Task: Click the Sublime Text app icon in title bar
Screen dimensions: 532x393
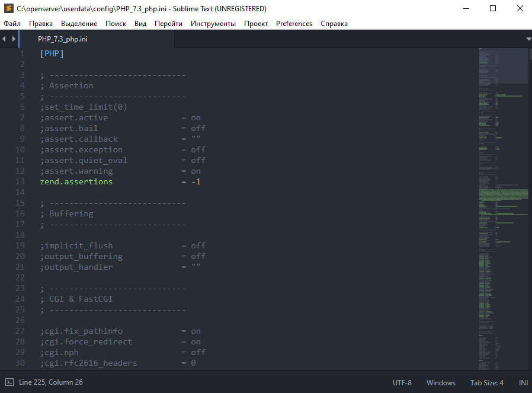Action: [x=9, y=9]
